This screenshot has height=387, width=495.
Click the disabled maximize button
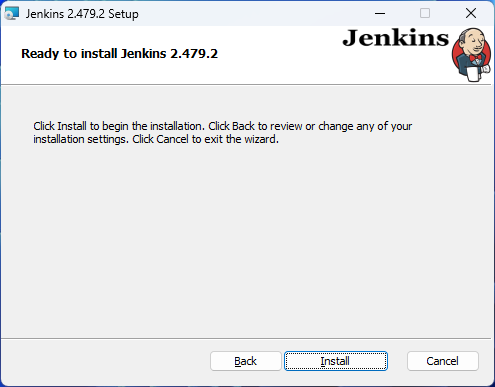tap(425, 13)
